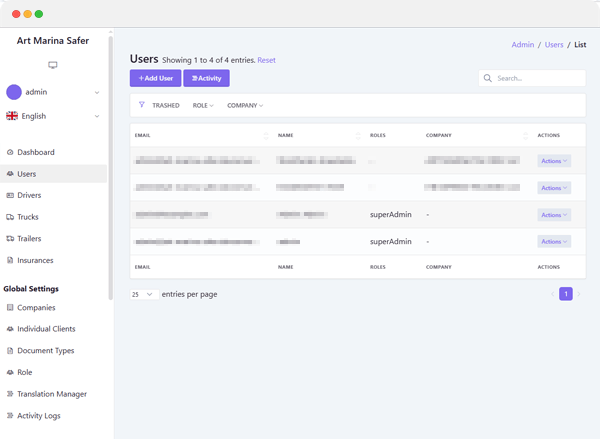Sort by the Name column arrows

pyautogui.click(x=358, y=135)
